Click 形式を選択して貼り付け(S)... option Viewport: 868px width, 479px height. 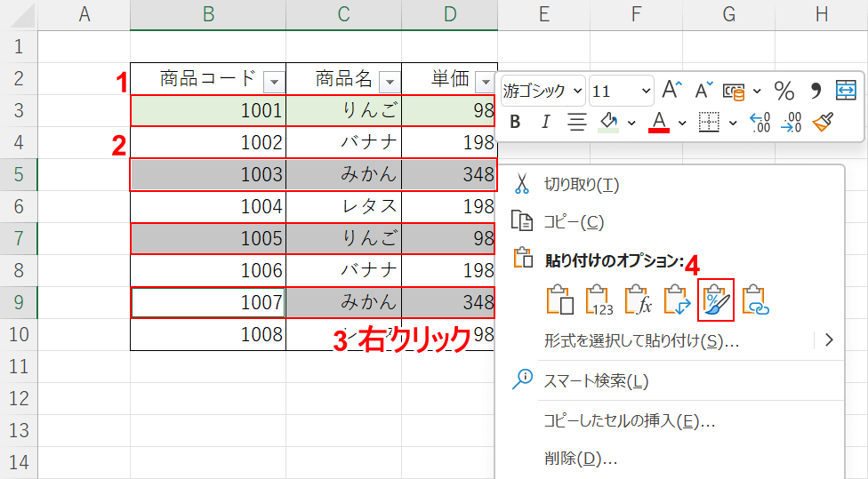641,340
